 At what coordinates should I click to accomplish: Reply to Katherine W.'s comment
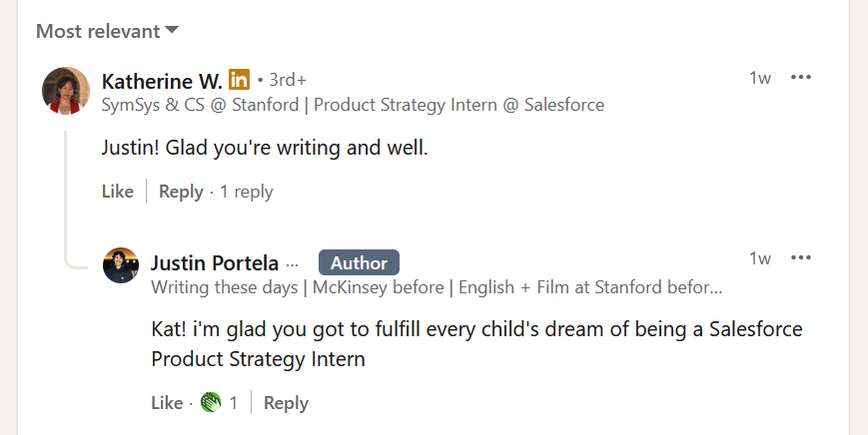click(181, 192)
